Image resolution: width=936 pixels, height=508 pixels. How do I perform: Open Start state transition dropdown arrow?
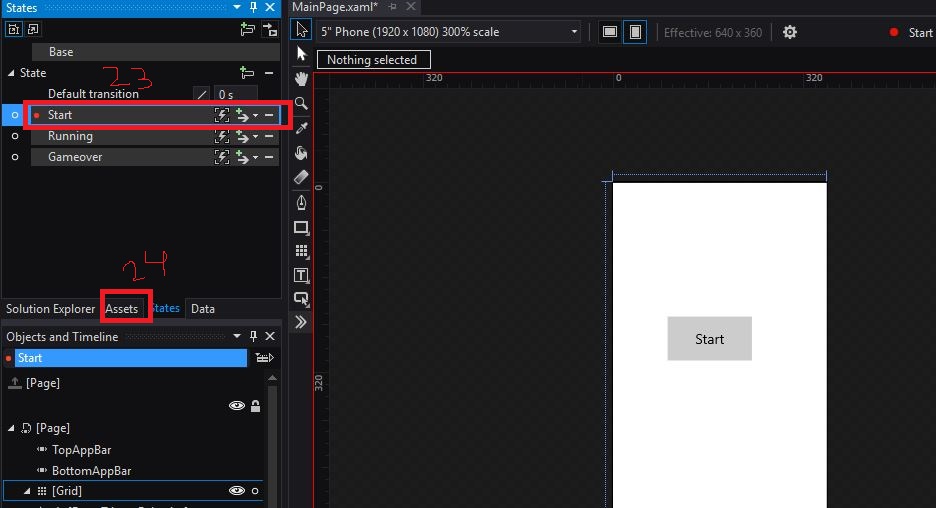point(255,115)
